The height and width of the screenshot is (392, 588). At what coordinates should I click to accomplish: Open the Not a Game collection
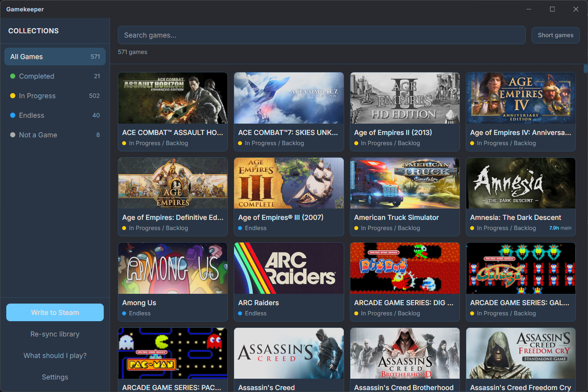pyautogui.click(x=55, y=135)
